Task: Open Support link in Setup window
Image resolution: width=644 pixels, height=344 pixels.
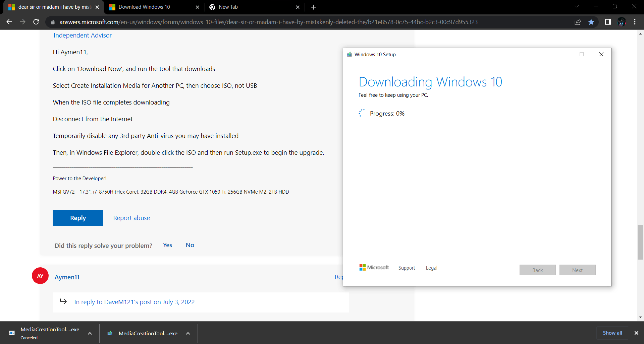Action: pos(407,268)
